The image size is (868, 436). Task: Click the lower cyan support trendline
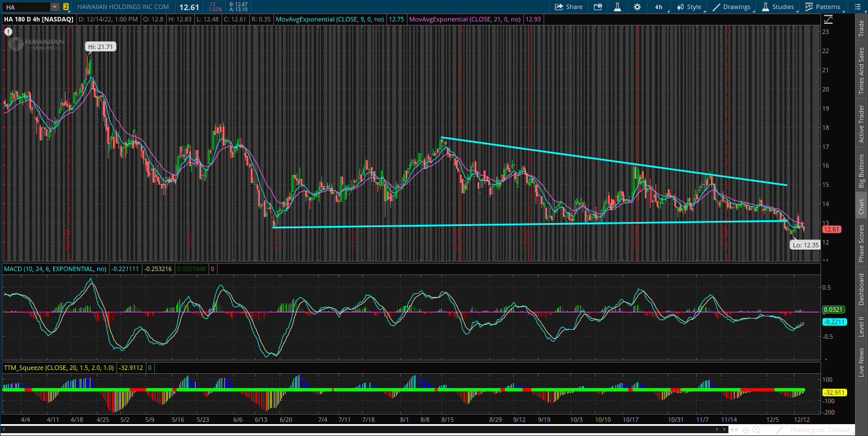tap(530, 224)
